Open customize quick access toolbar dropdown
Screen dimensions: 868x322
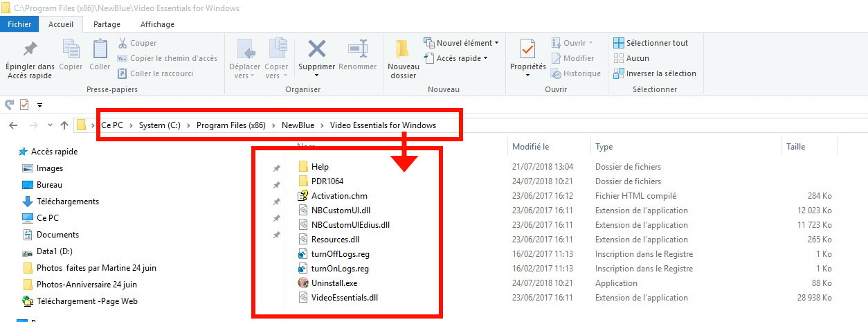pos(39,105)
